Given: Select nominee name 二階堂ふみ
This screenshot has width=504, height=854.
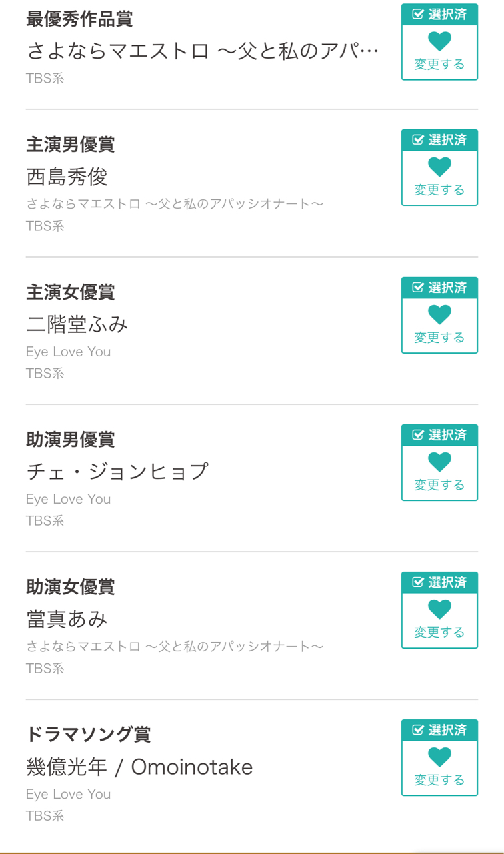Looking at the screenshot, I should (x=77, y=324).
